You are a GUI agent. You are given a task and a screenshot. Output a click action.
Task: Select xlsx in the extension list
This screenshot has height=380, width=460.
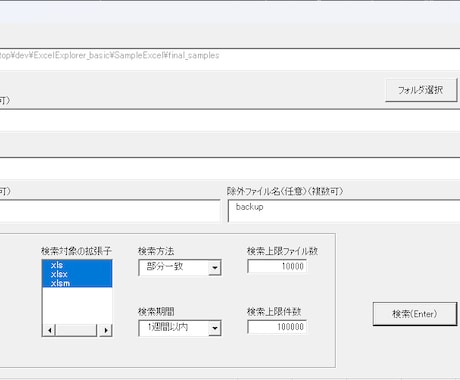tap(77, 274)
